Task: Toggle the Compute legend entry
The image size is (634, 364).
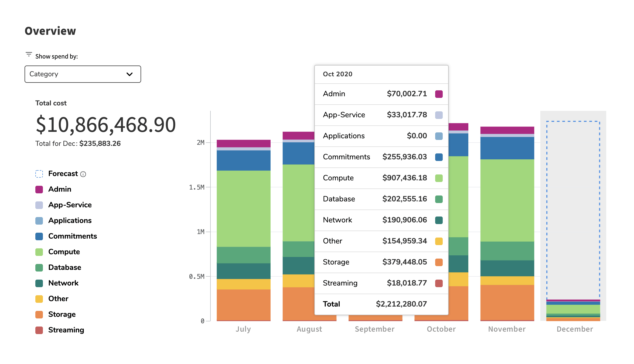Action: (x=64, y=252)
